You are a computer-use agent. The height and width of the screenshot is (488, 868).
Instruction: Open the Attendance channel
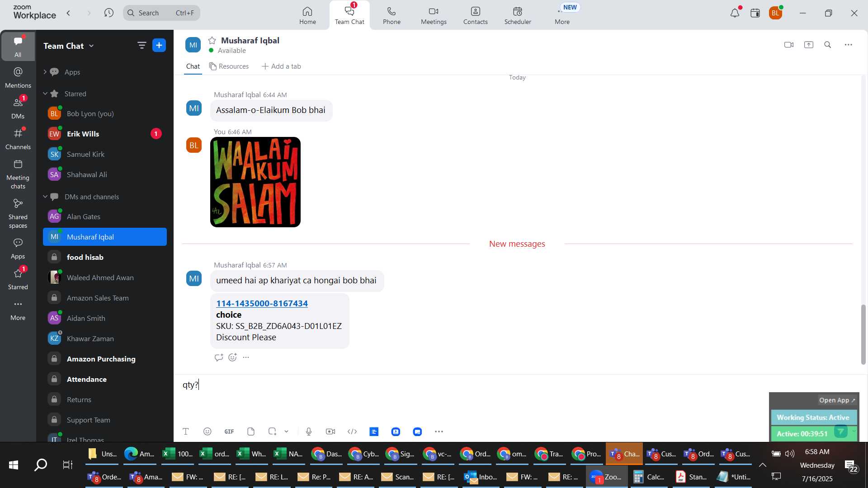105,379
